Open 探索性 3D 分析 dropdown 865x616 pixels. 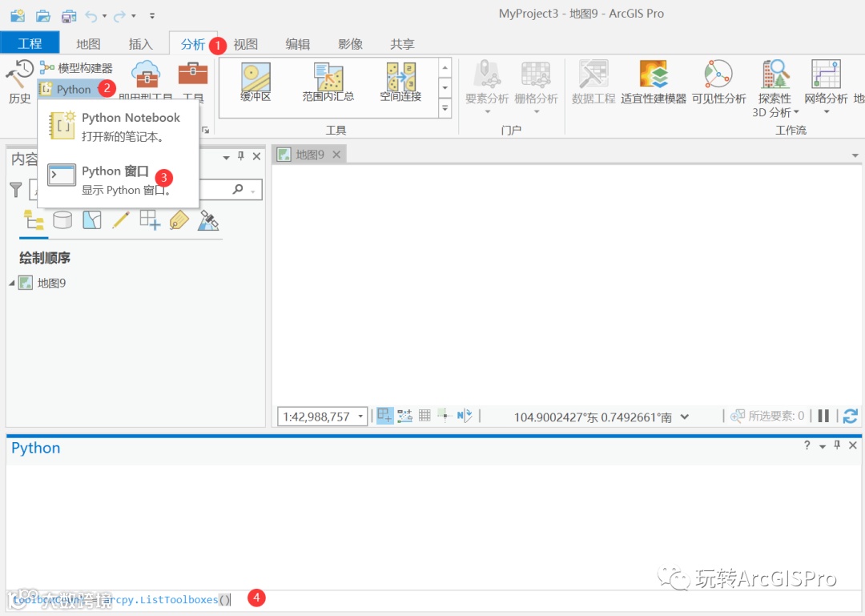pos(775,88)
